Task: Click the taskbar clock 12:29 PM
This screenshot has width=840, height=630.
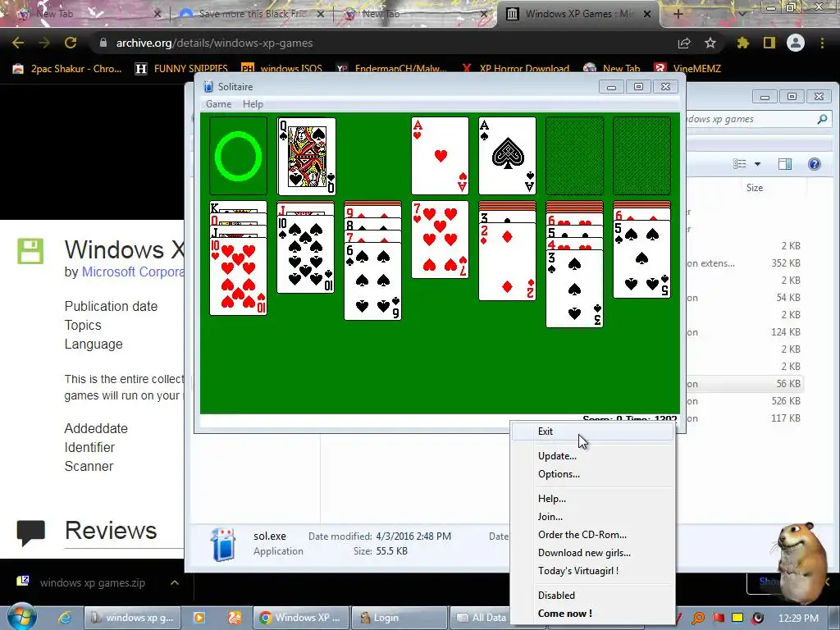Action: click(798, 619)
